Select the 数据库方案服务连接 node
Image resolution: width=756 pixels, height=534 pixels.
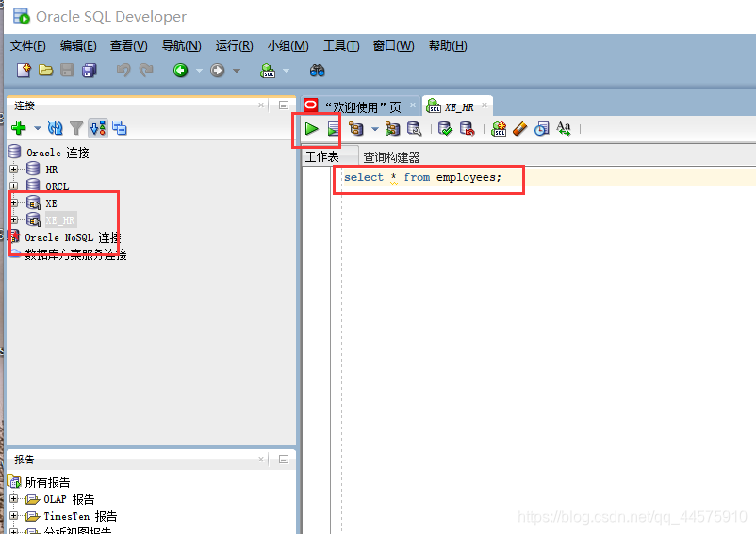[x=75, y=254]
